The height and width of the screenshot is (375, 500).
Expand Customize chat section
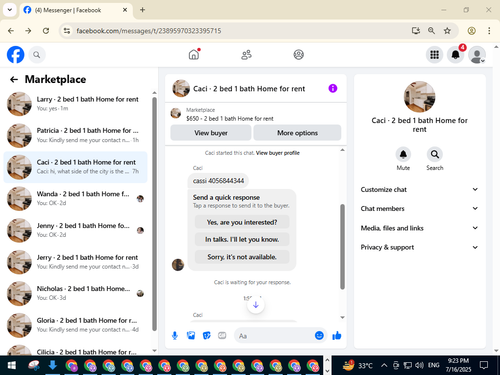click(x=419, y=189)
